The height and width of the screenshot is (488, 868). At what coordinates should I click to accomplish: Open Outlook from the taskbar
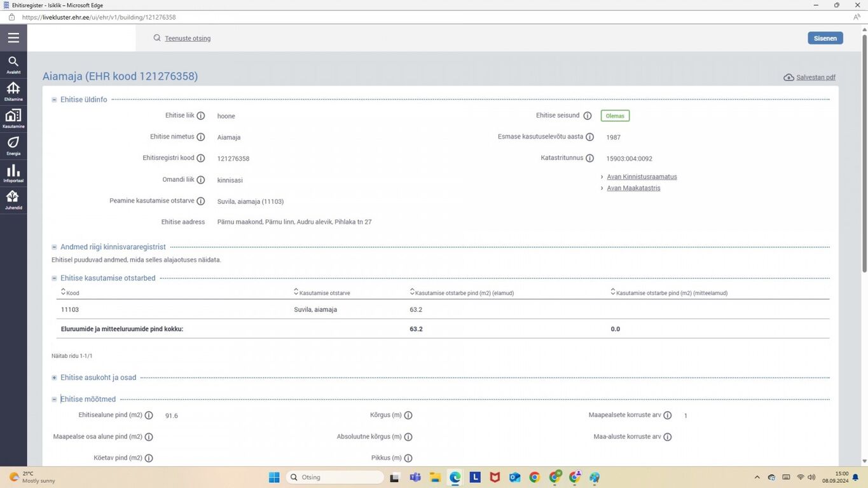click(x=514, y=477)
